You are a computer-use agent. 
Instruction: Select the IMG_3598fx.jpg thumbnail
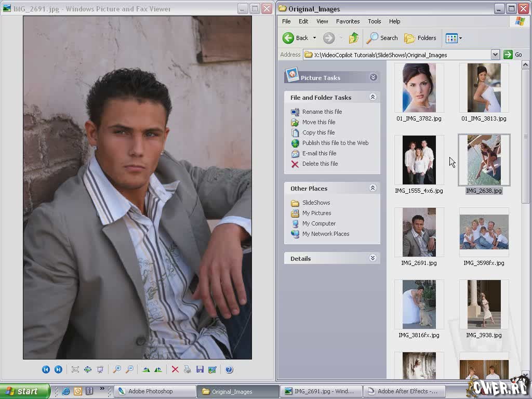pyautogui.click(x=484, y=233)
